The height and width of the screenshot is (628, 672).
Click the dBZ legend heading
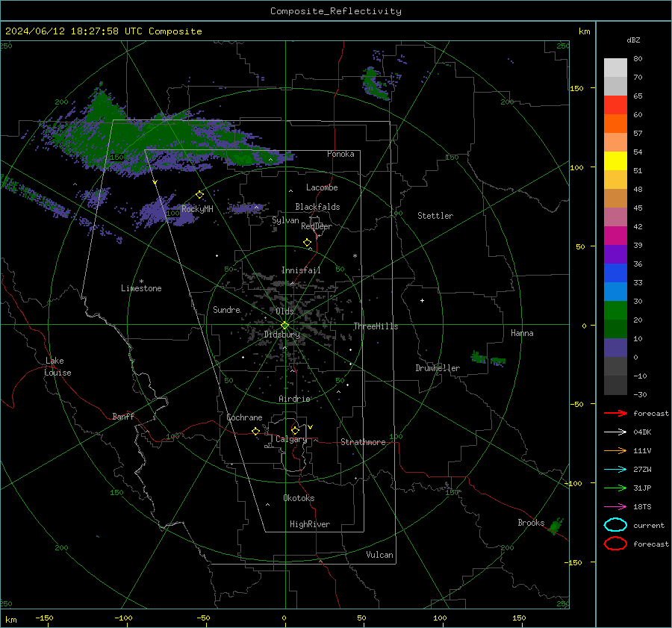[x=633, y=40]
